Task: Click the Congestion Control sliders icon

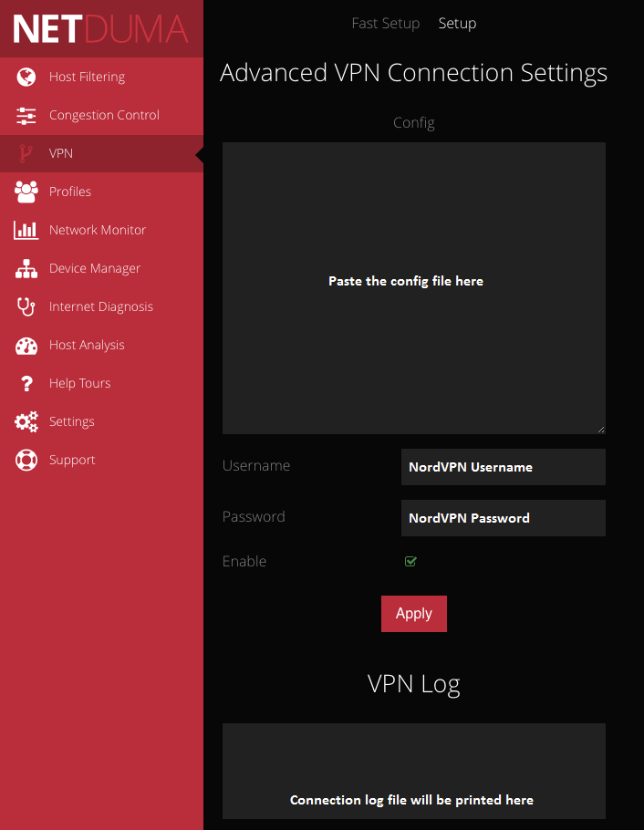Action: pyautogui.click(x=26, y=115)
